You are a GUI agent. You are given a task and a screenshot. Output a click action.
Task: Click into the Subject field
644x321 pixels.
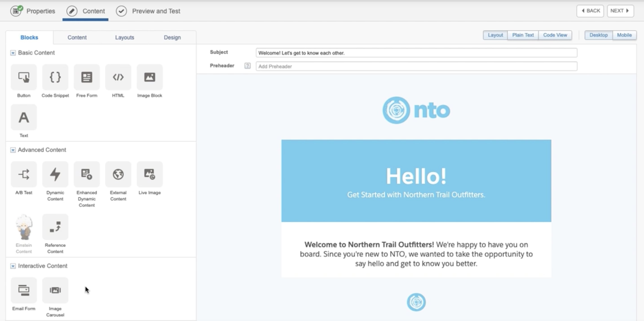[x=417, y=53]
